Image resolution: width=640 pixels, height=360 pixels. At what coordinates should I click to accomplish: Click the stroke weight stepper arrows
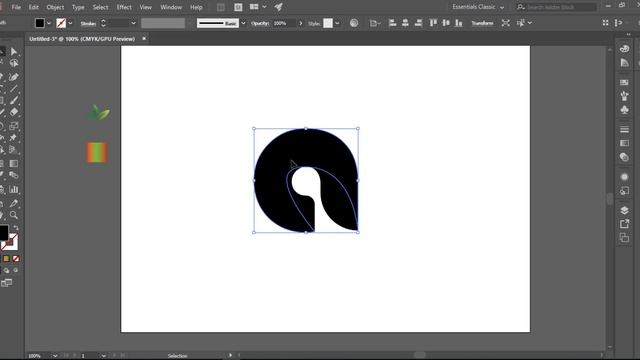click(103, 23)
